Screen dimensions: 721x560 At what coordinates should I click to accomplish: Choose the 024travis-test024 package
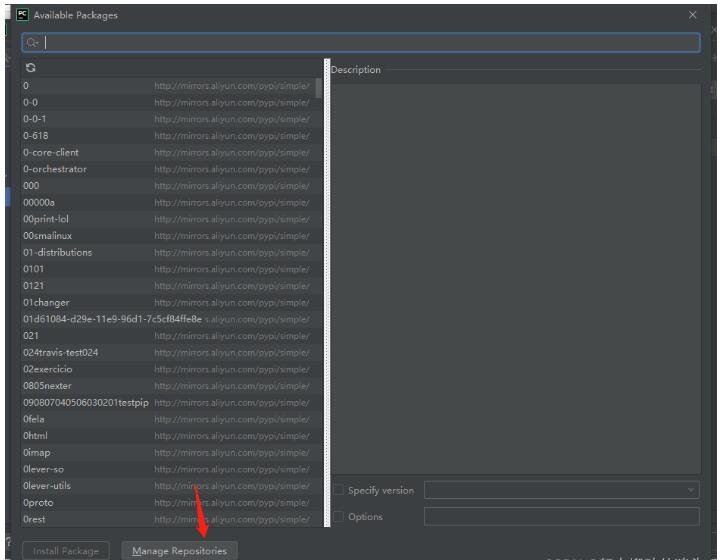(x=60, y=352)
